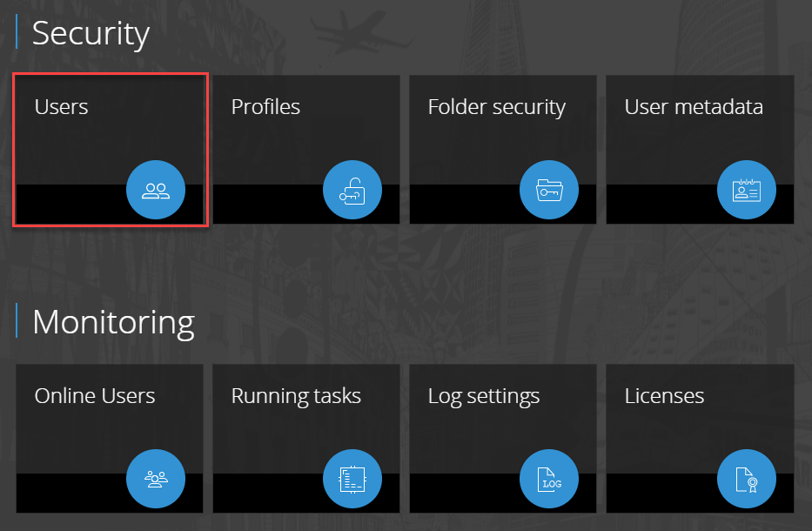Open the Log settings title text
The image size is (812, 531).
(x=484, y=396)
